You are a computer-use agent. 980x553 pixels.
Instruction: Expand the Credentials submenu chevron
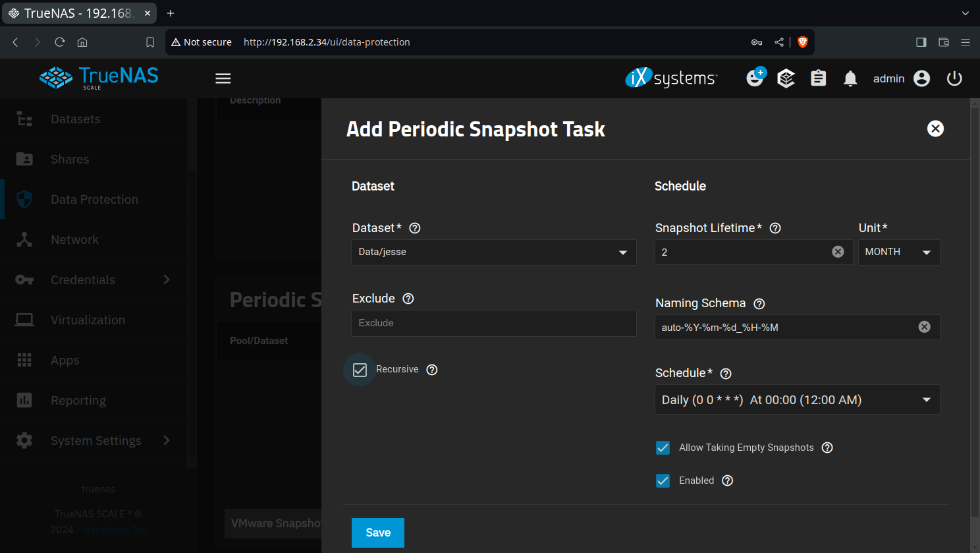coord(167,279)
